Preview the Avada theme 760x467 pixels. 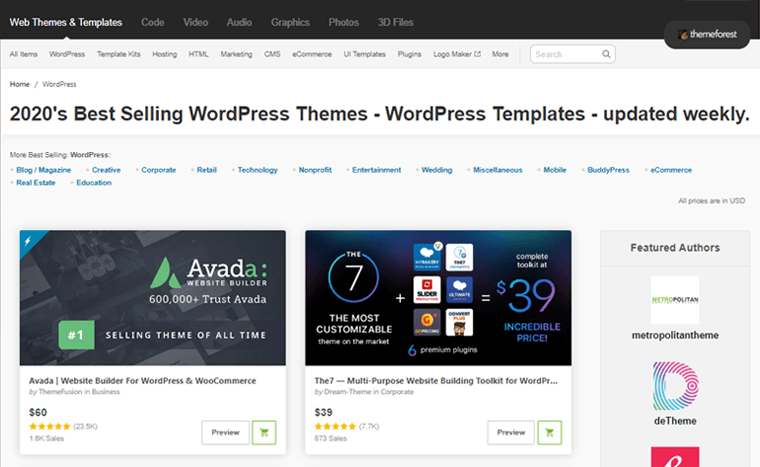[x=225, y=432]
